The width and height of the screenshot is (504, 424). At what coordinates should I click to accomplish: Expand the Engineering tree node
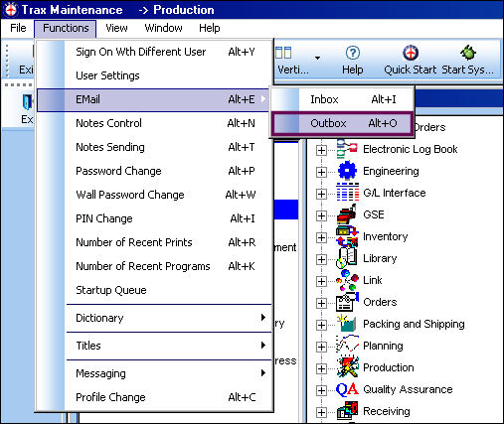coord(321,172)
